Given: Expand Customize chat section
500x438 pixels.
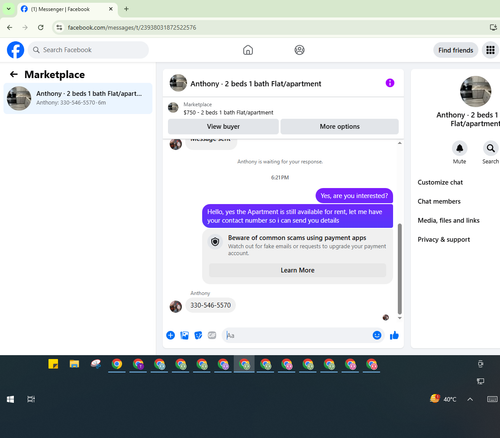Looking at the screenshot, I should [x=440, y=182].
